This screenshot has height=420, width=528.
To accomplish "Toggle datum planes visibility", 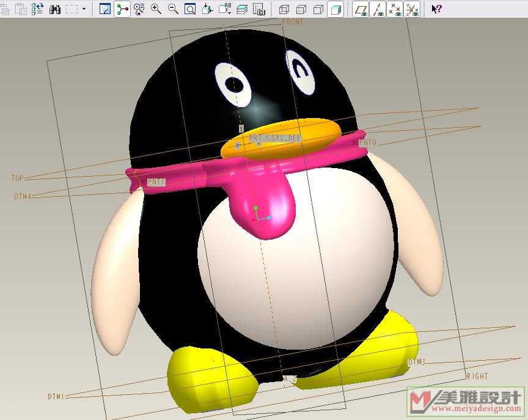I will (361, 9).
